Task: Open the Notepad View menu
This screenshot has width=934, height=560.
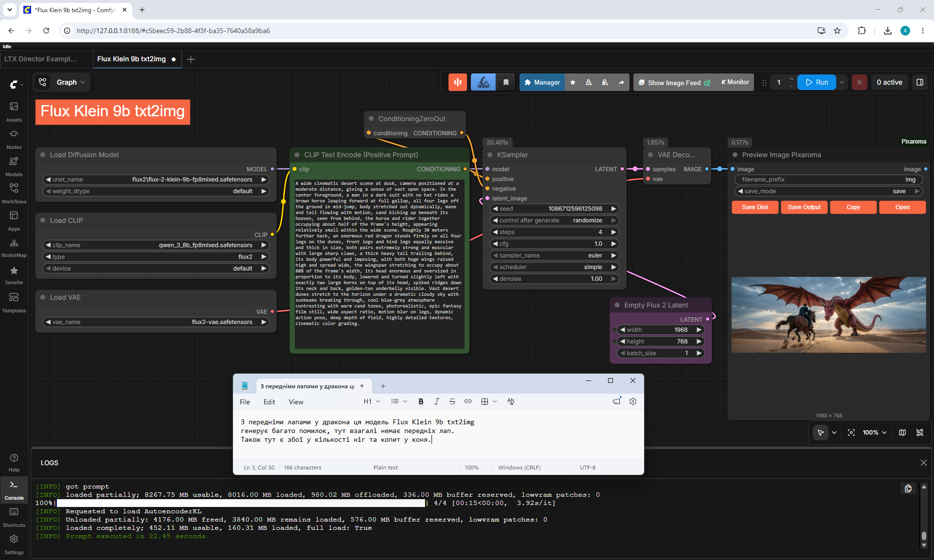Action: click(296, 402)
